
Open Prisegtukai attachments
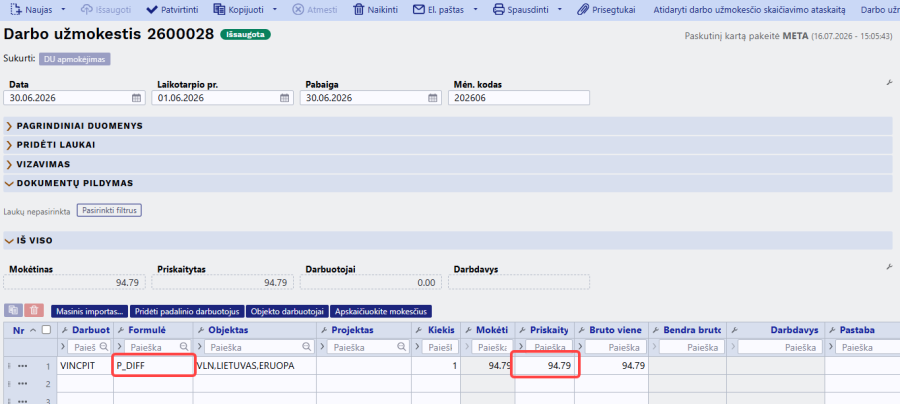tap(606, 10)
